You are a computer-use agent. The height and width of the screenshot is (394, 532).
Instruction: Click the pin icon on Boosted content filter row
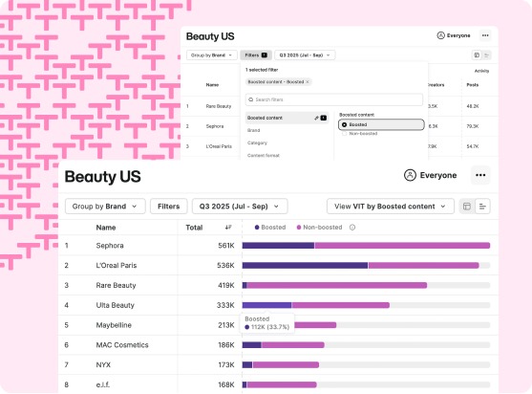point(316,118)
